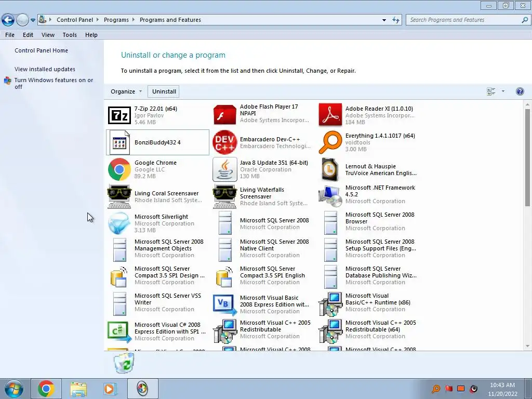Open the View menu

point(48,35)
